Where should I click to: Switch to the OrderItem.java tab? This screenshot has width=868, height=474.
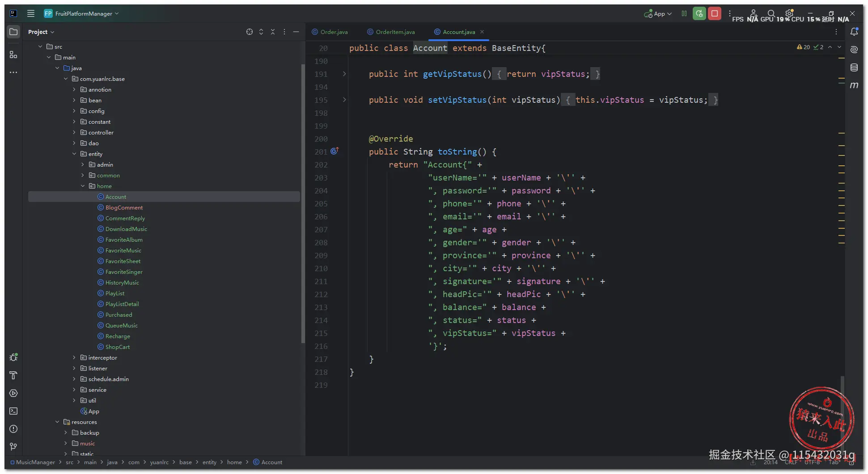pos(391,32)
